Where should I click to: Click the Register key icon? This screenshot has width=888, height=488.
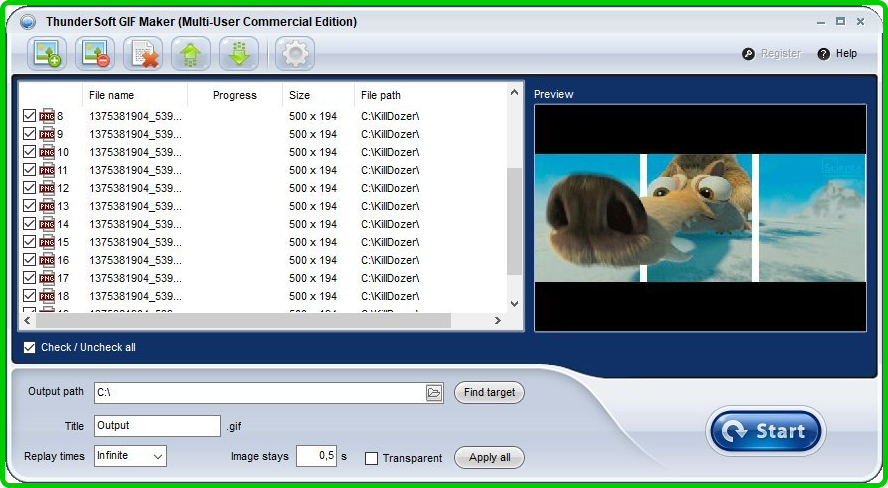[749, 54]
